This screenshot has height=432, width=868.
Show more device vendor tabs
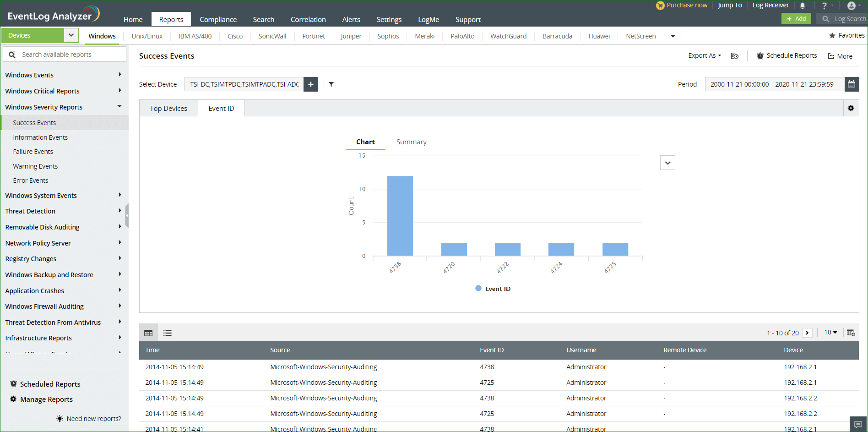(673, 36)
